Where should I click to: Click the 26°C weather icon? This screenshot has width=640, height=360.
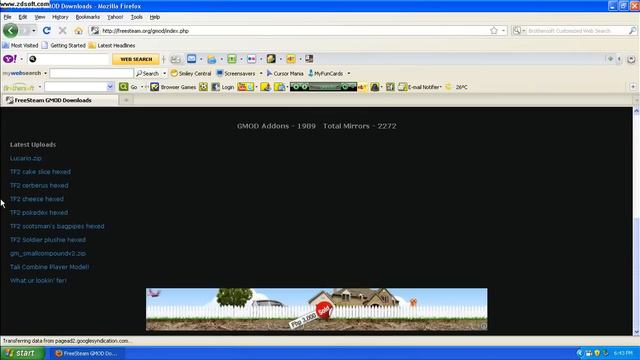pyautogui.click(x=456, y=87)
